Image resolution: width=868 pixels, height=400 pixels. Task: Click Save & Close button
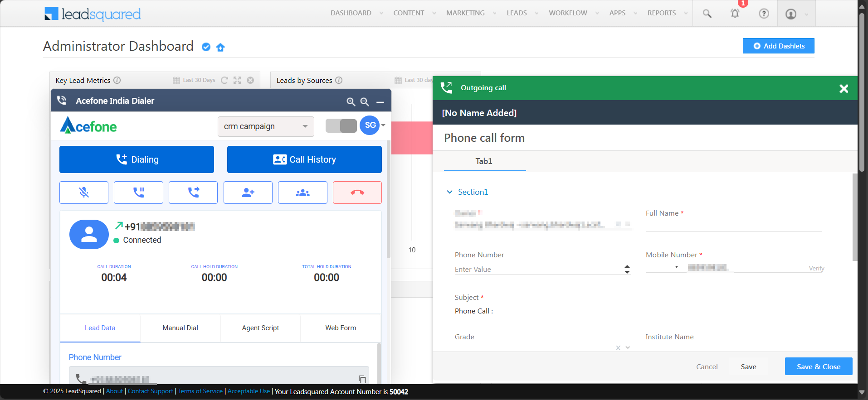click(x=819, y=366)
